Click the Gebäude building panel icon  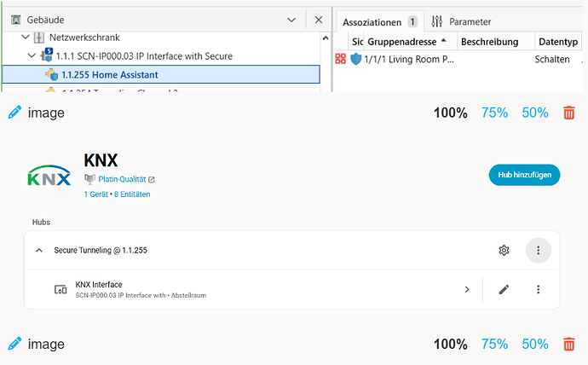pos(15,20)
